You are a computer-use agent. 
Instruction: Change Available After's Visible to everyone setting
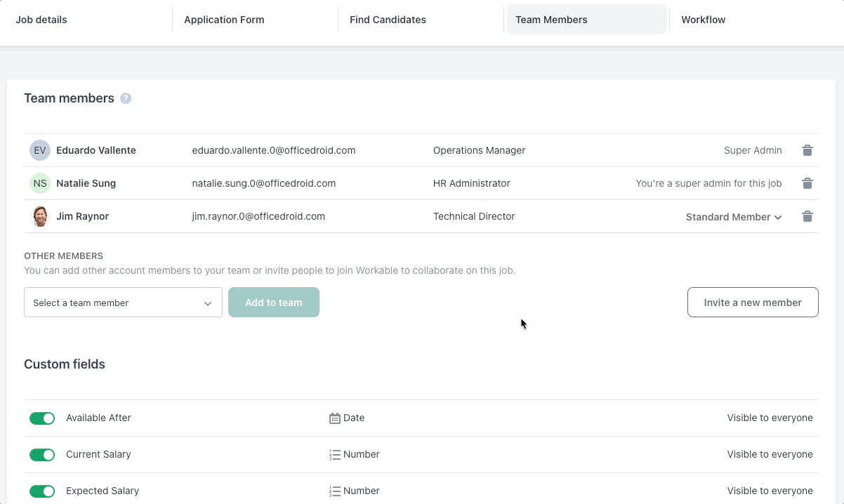pos(770,418)
